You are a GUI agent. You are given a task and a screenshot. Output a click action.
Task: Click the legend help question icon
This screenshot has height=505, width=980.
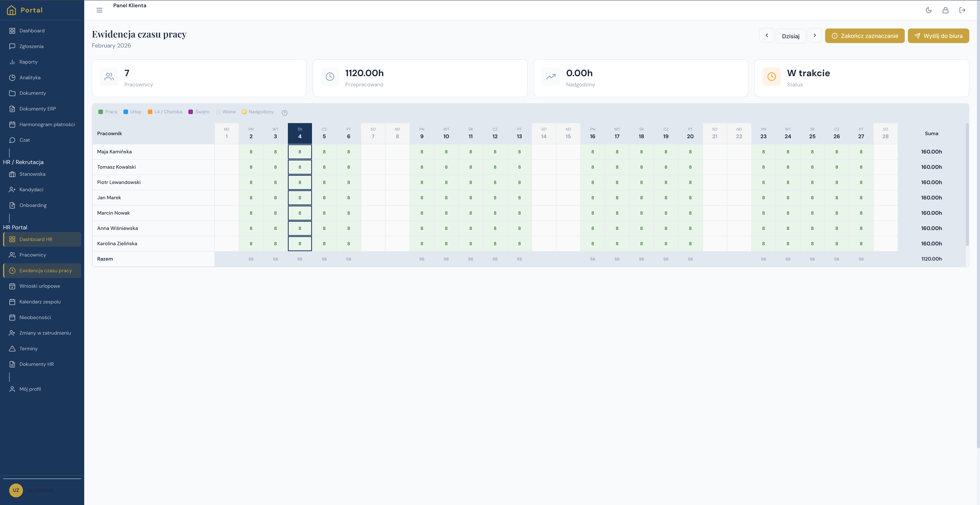pos(285,113)
